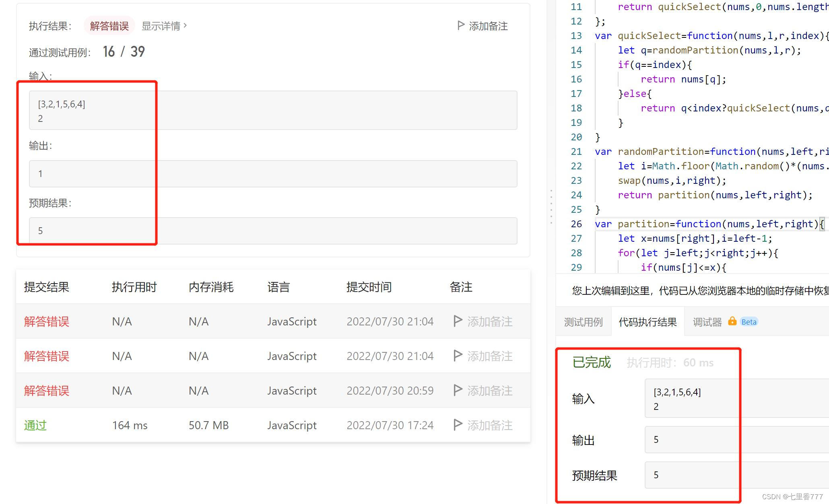Click the 已完成 status text
The width and height of the screenshot is (829, 504).
(592, 362)
